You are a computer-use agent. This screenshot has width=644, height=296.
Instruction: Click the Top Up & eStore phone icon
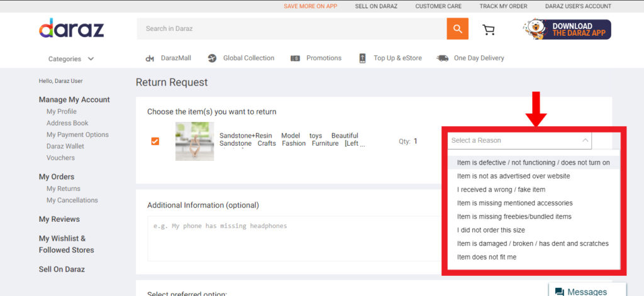(362, 58)
